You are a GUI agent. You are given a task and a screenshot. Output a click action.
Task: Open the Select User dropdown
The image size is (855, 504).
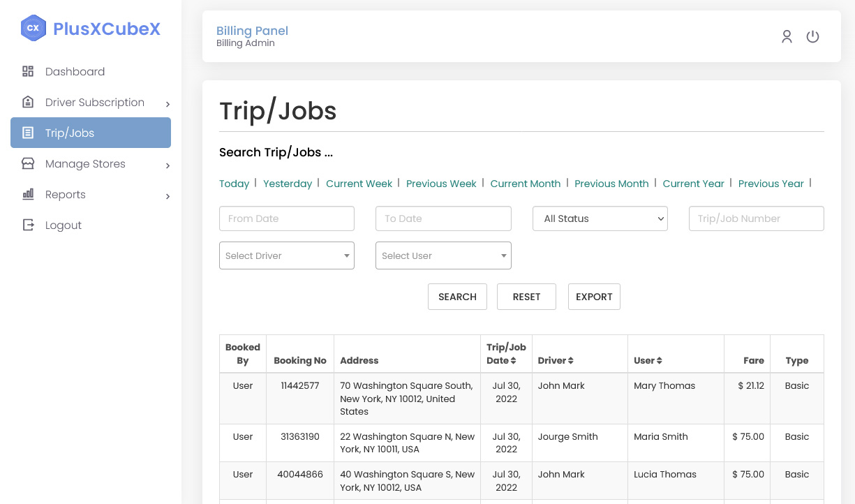click(443, 255)
